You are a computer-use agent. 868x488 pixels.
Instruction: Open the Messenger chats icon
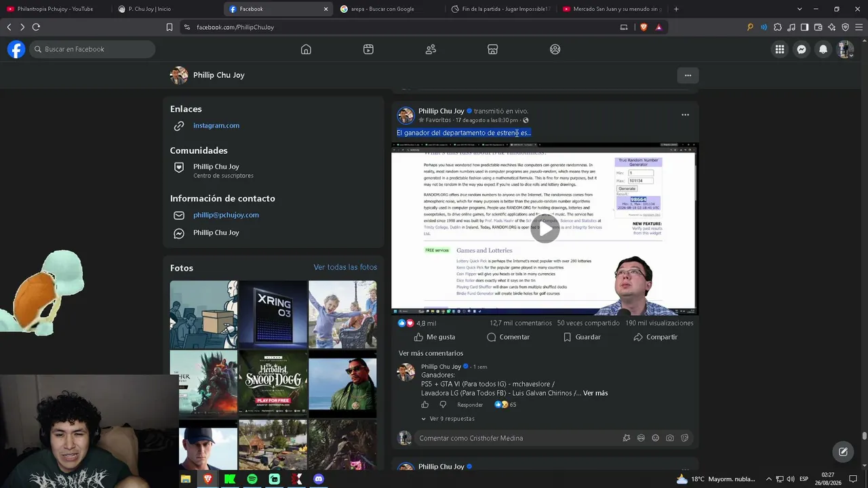[802, 49]
